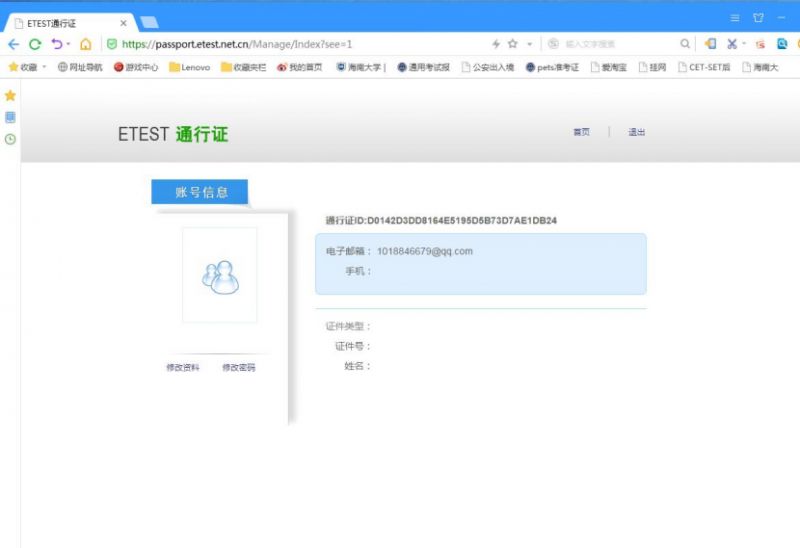Open the pets准考证 bookmark
Screen dimensions: 800x548
click(x=552, y=67)
